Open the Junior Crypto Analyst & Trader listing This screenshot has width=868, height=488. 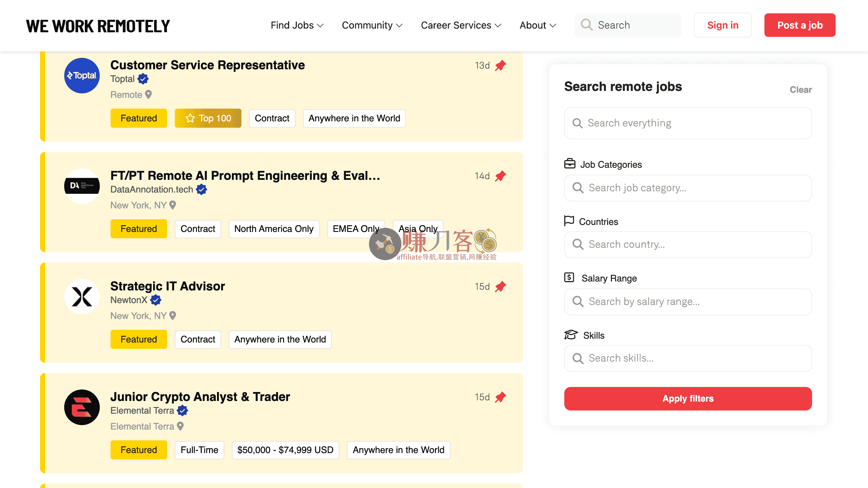pyautogui.click(x=200, y=397)
